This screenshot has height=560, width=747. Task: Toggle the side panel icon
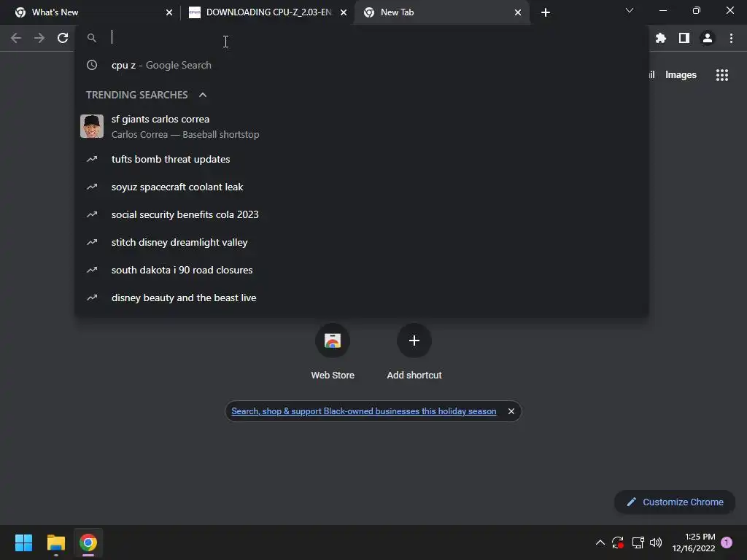coord(684,38)
